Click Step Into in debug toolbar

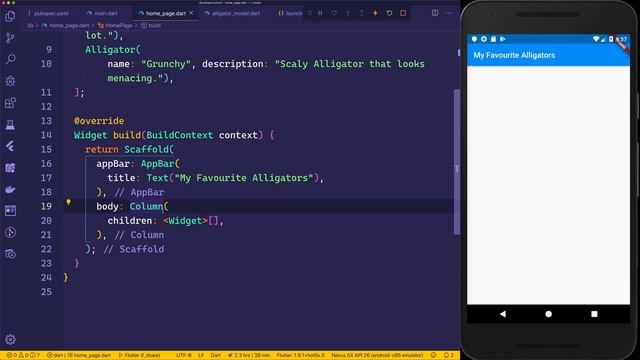[348, 13]
